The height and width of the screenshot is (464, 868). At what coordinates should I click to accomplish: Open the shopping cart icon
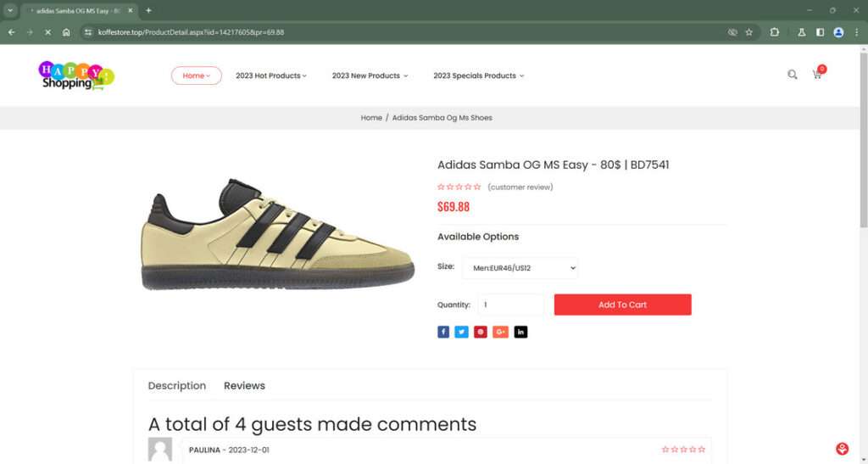point(817,75)
